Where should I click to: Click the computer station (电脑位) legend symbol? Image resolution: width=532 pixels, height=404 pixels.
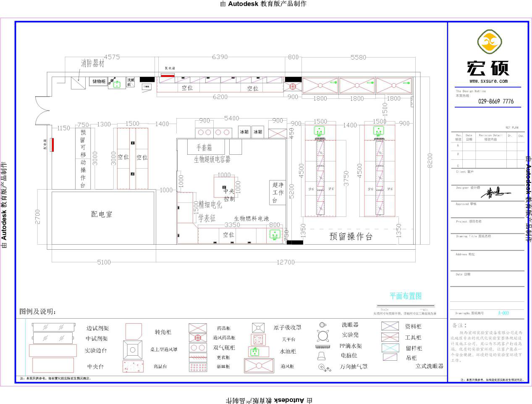click(x=322, y=356)
